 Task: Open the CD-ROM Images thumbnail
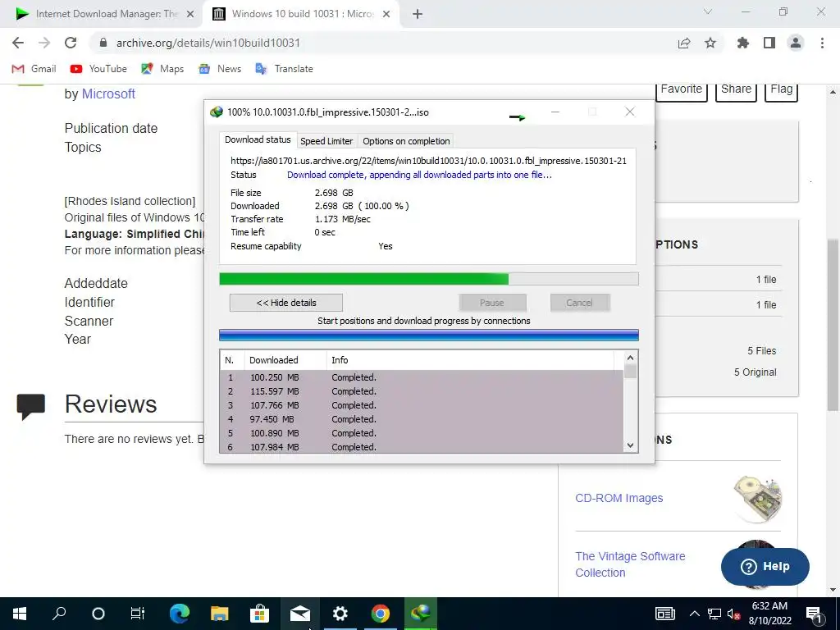(756, 499)
